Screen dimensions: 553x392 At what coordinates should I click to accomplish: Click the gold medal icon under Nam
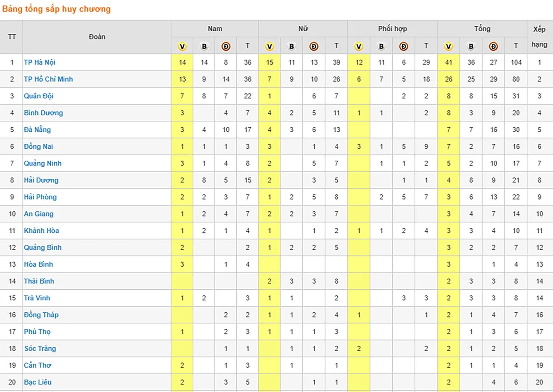point(182,46)
